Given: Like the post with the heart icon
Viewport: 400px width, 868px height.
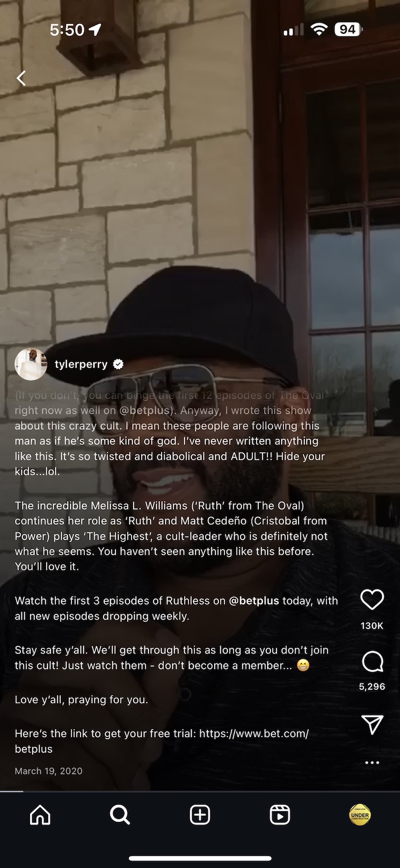Looking at the screenshot, I should coord(372,599).
